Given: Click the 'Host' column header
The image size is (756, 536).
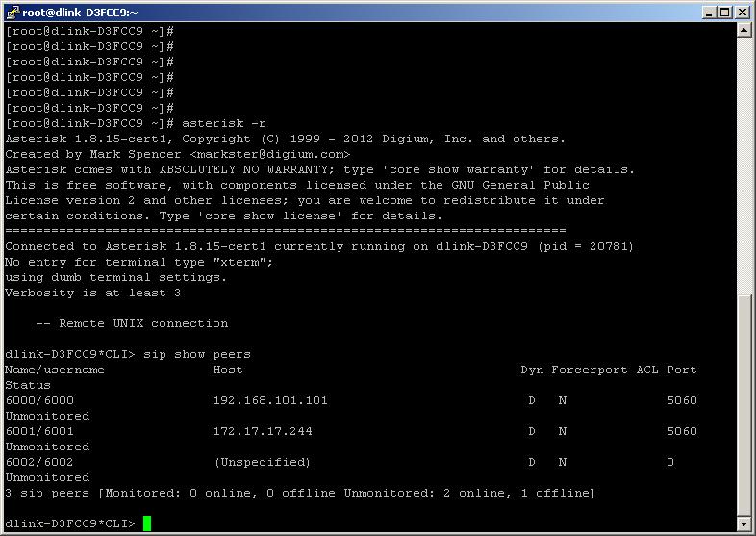Looking at the screenshot, I should pyautogui.click(x=228, y=370).
